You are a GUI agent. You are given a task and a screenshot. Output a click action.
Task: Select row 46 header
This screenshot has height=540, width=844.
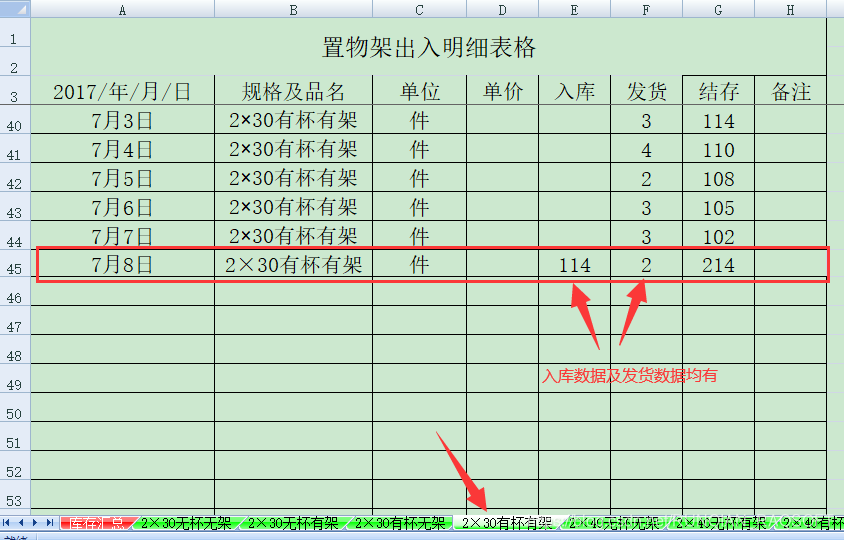(15, 293)
